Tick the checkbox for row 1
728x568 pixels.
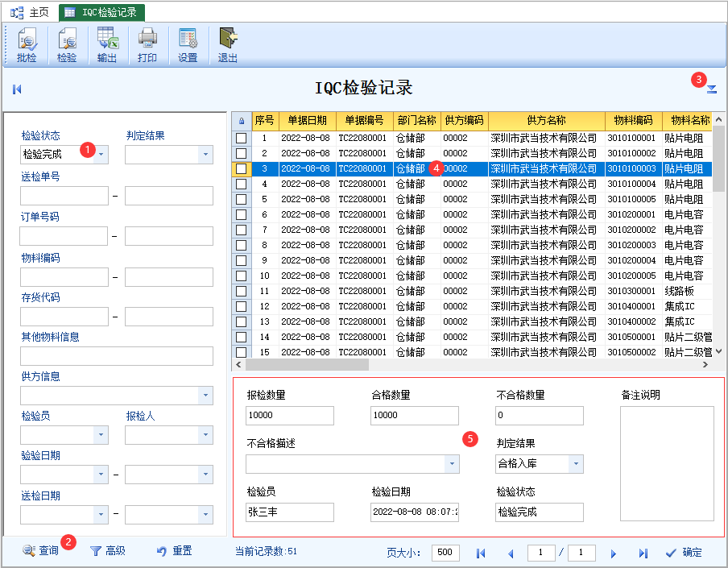point(242,138)
